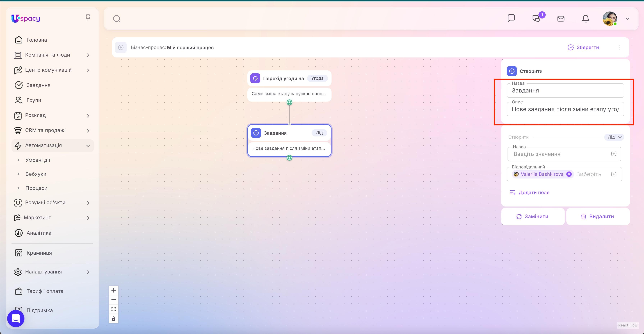Click the Зберегти button
The width and height of the screenshot is (644, 334).
pos(583,47)
